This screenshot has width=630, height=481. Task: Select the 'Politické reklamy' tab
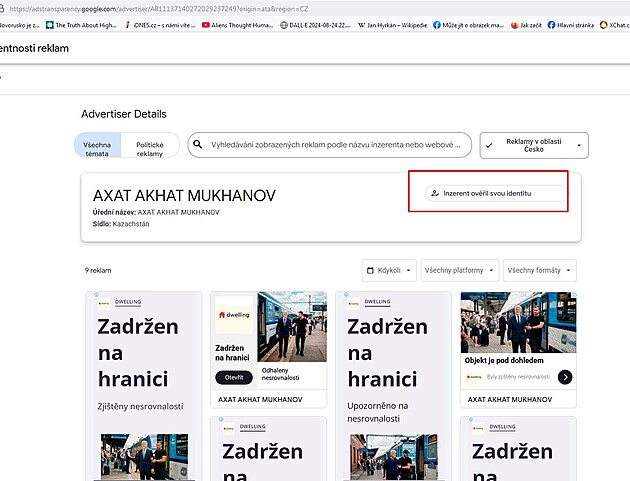[x=149, y=145]
